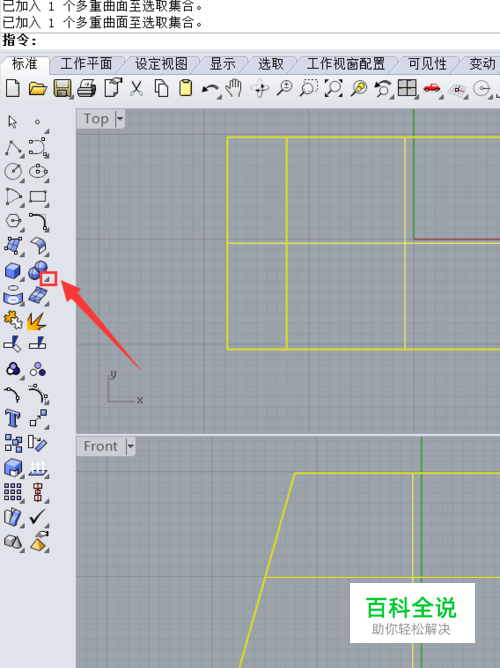Select Surface from Corner Points tool
Image resolution: width=500 pixels, height=668 pixels.
[x=13, y=246]
